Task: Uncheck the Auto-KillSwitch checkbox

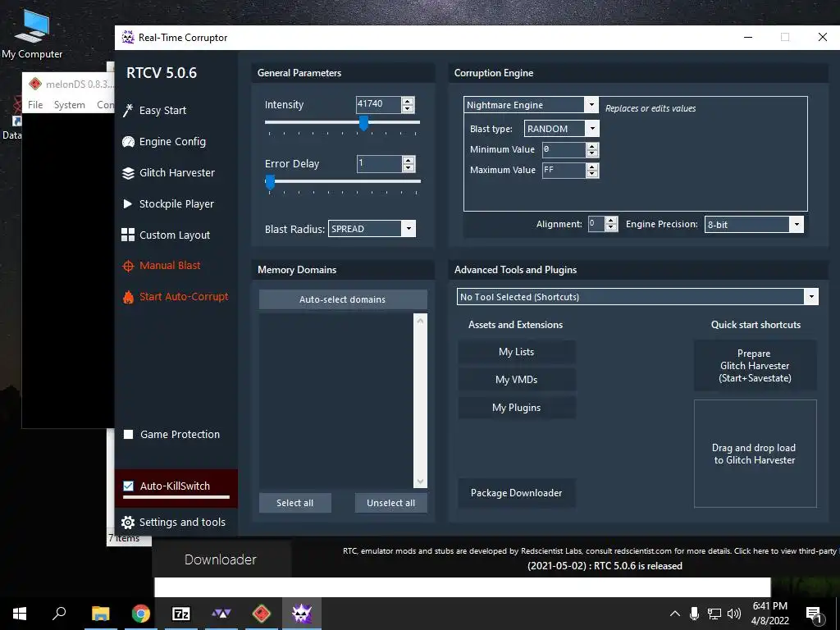Action: [129, 486]
